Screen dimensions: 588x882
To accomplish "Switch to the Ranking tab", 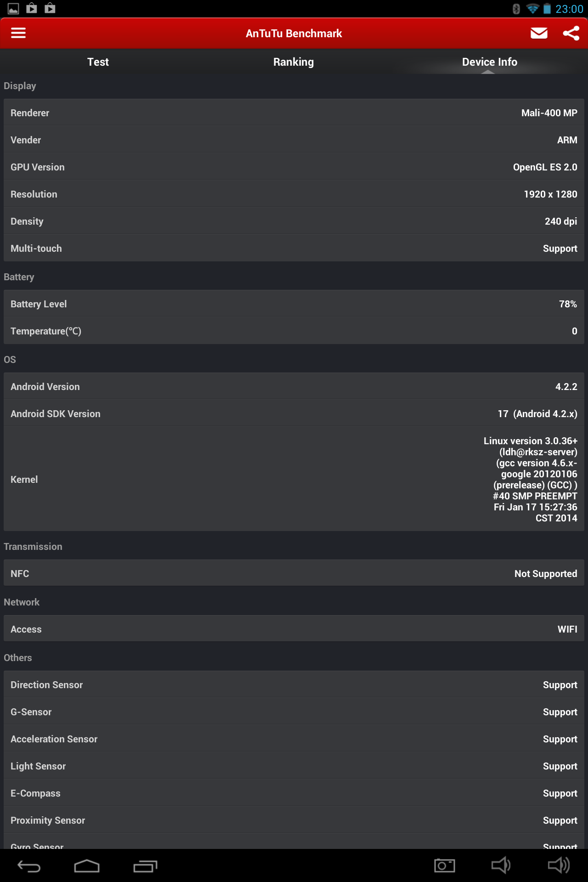I will pyautogui.click(x=294, y=62).
